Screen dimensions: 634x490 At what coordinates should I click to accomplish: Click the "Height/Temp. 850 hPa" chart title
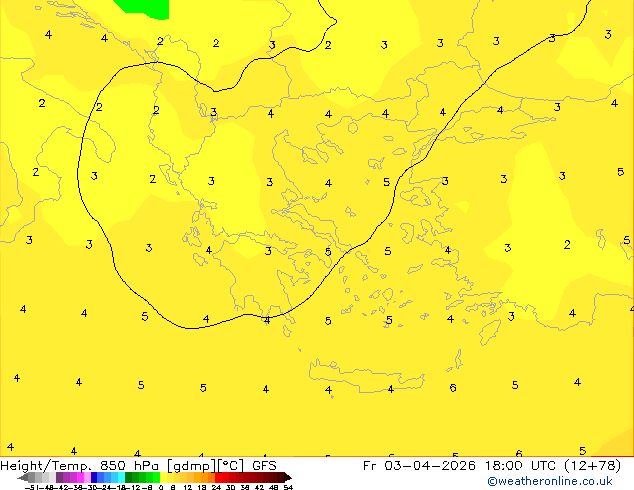point(80,466)
